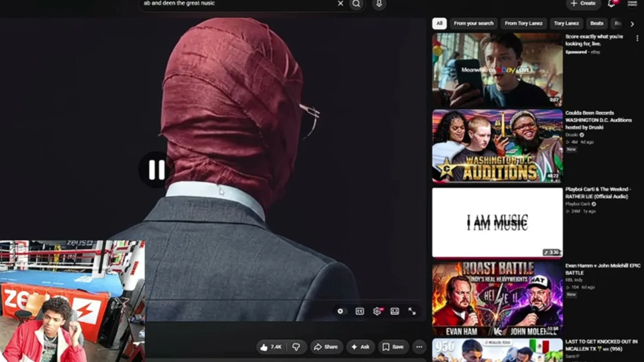The width and height of the screenshot is (644, 362).
Task: Open the eBay Live sponsored video thumbnail
Action: pos(497,69)
